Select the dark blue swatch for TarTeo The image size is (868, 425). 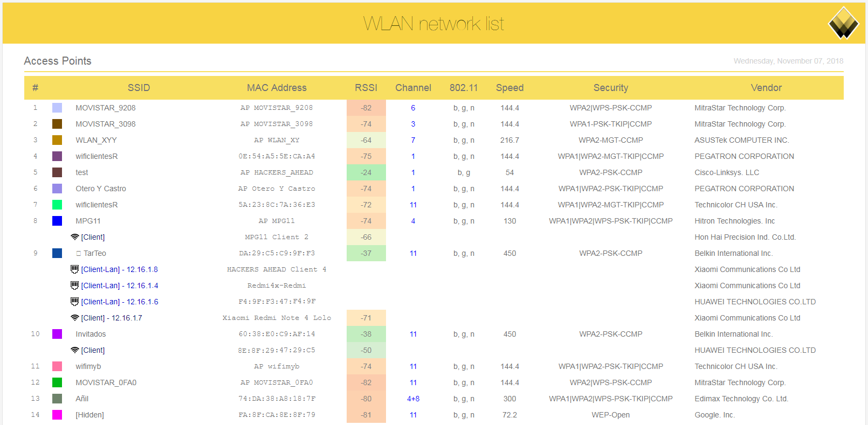57,253
